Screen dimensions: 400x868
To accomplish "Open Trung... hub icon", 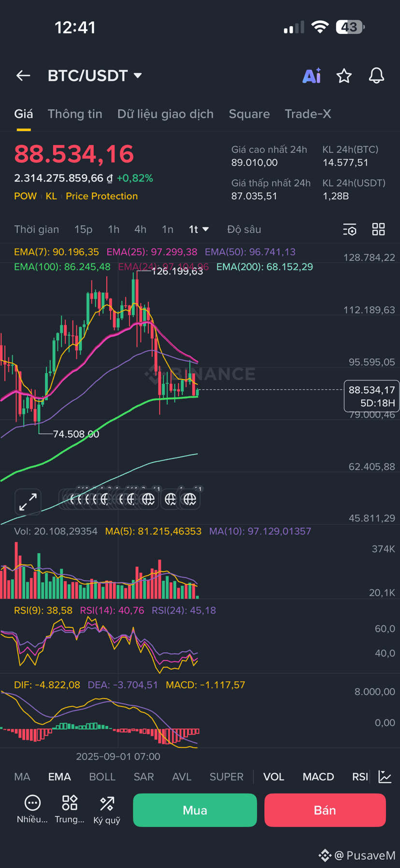I will point(70,809).
